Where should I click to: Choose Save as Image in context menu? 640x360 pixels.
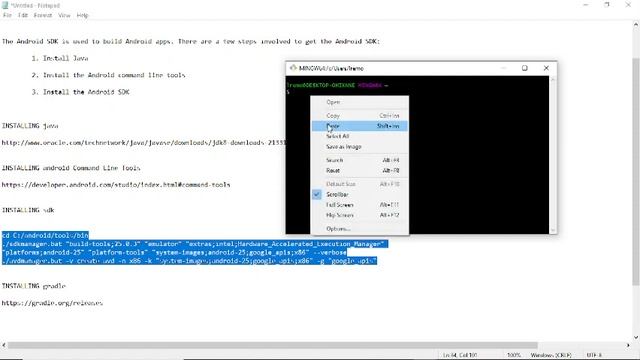360,147
